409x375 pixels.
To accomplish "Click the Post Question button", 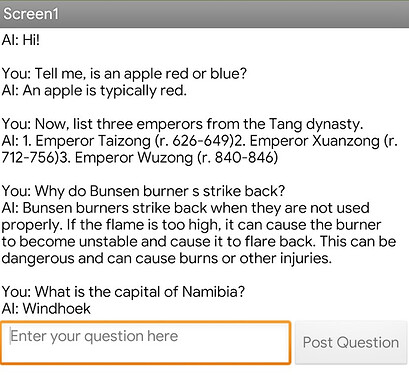I will (351, 343).
